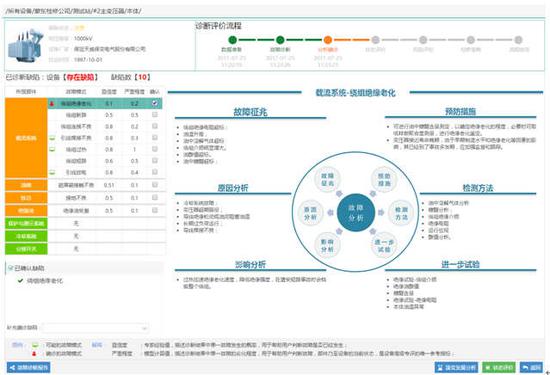Click the 诊断评价流程 heading
Image resolution: width=550 pixels, height=375 pixels.
coord(218,25)
